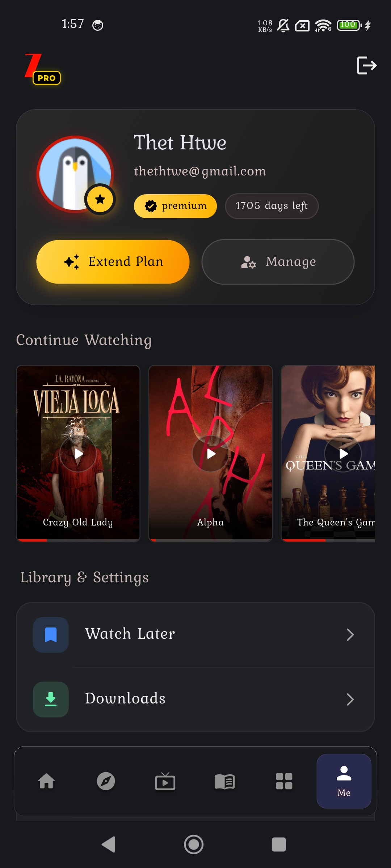Tap the star badge on the profile avatar
The image size is (391, 868).
coord(100,199)
